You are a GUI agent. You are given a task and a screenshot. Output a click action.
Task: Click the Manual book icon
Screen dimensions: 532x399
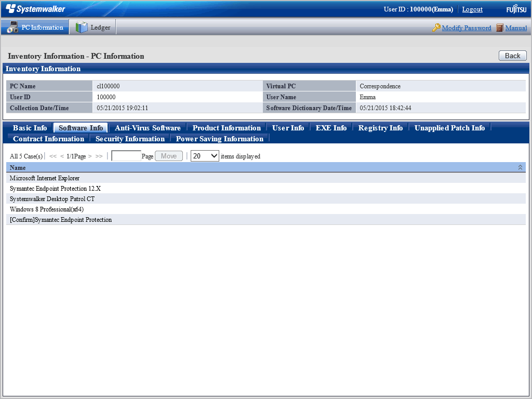pos(499,28)
